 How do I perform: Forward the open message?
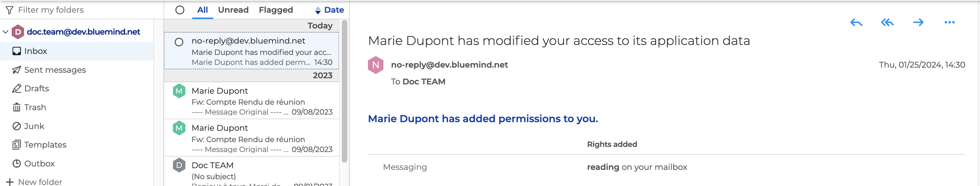[918, 23]
